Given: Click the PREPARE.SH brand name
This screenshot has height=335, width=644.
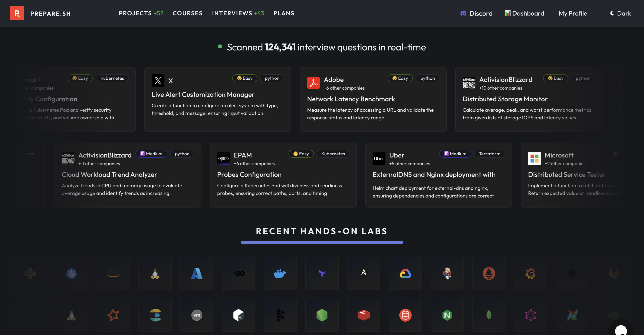Looking at the screenshot, I should coord(50,13).
